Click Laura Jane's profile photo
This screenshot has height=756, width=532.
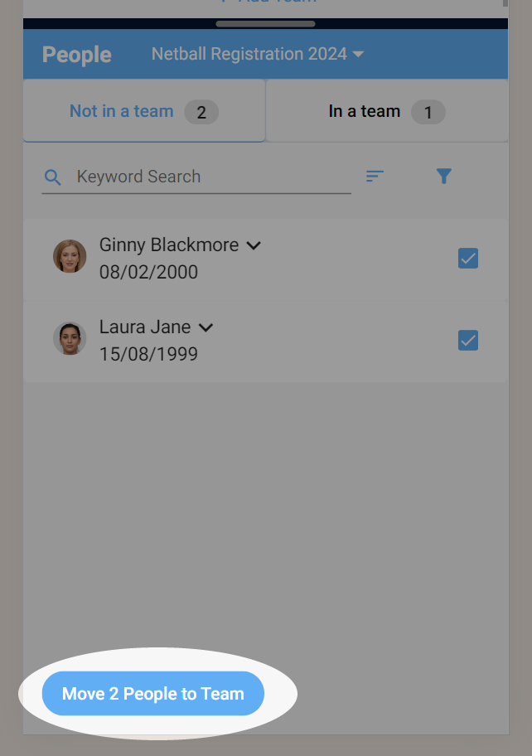click(70, 338)
